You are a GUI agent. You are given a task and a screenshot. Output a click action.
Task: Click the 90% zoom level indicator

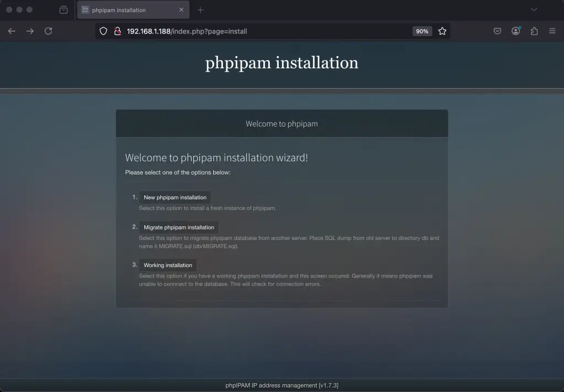[422, 31]
